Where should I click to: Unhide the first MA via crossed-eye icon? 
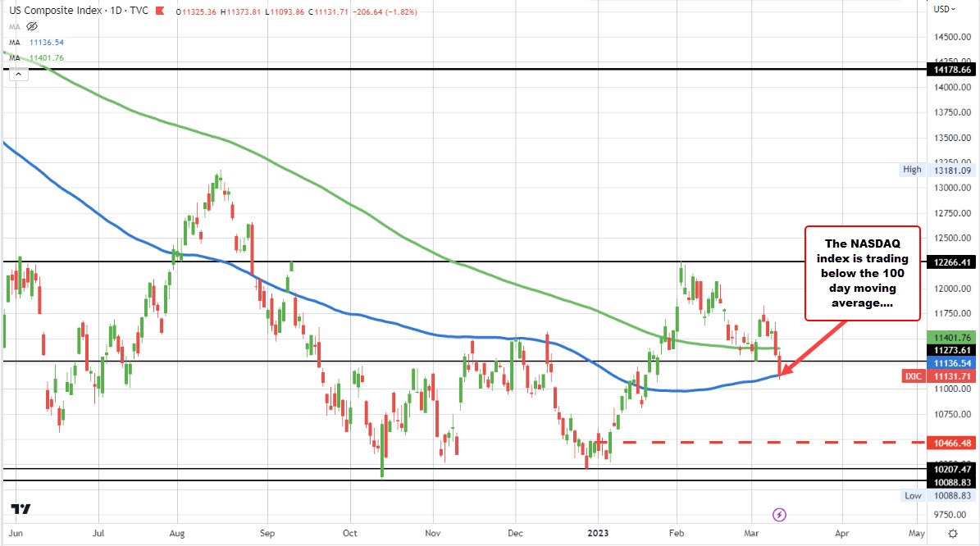point(32,26)
